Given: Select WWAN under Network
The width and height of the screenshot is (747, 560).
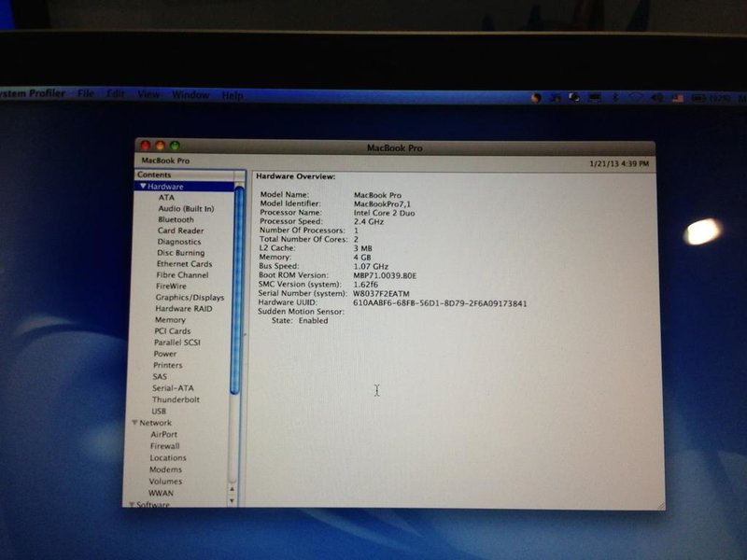Looking at the screenshot, I should (x=161, y=493).
